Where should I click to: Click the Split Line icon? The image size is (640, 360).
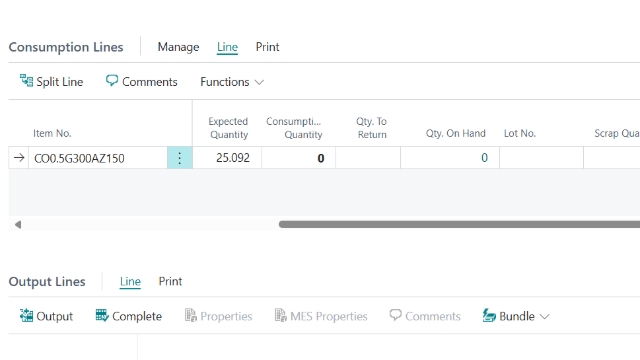[26, 81]
